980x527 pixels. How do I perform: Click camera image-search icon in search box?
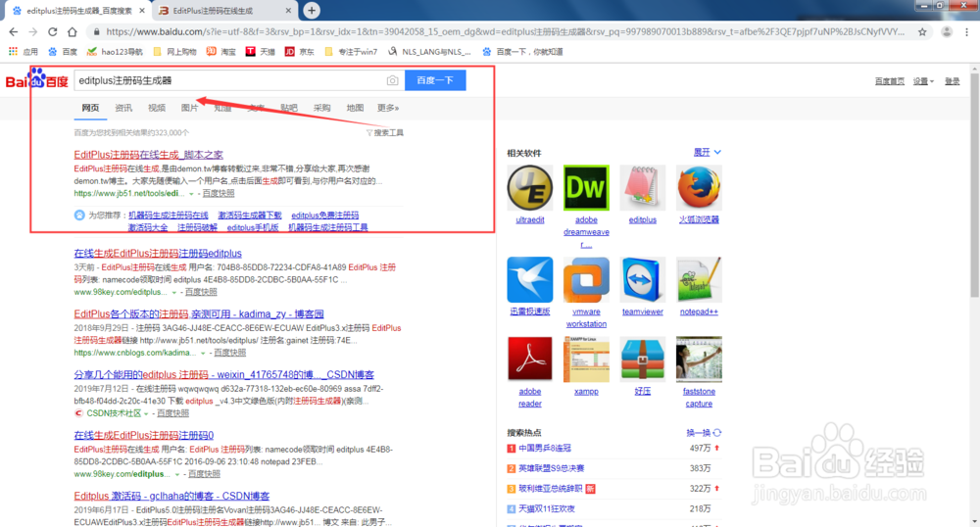392,80
